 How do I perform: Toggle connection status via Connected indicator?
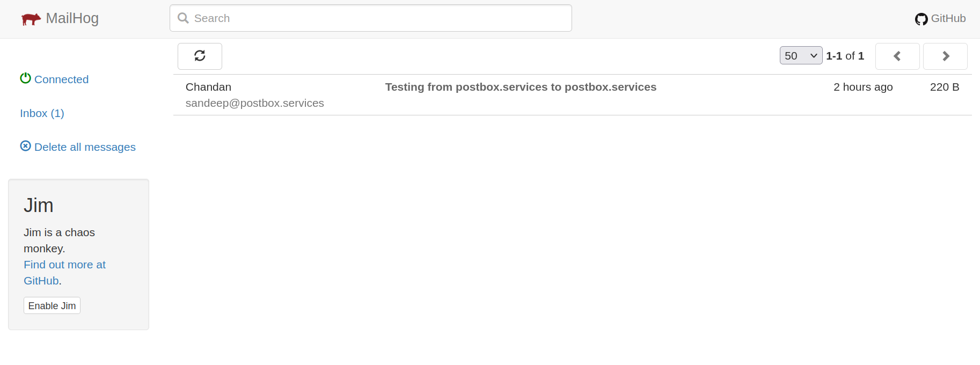click(61, 79)
